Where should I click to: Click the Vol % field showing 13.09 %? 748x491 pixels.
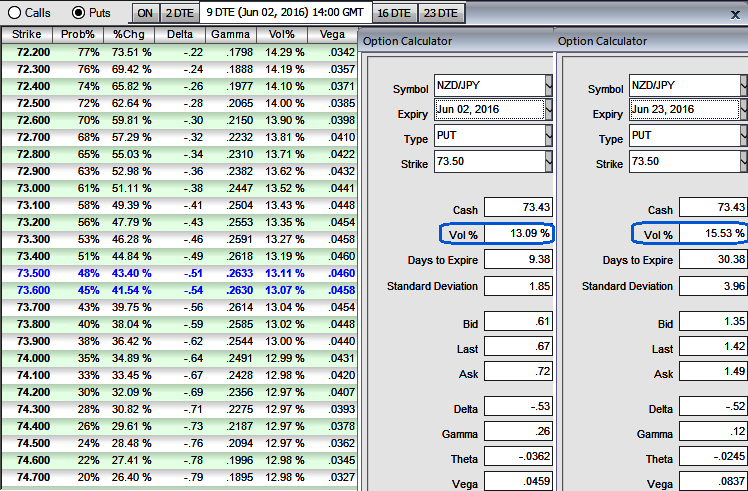click(x=518, y=234)
